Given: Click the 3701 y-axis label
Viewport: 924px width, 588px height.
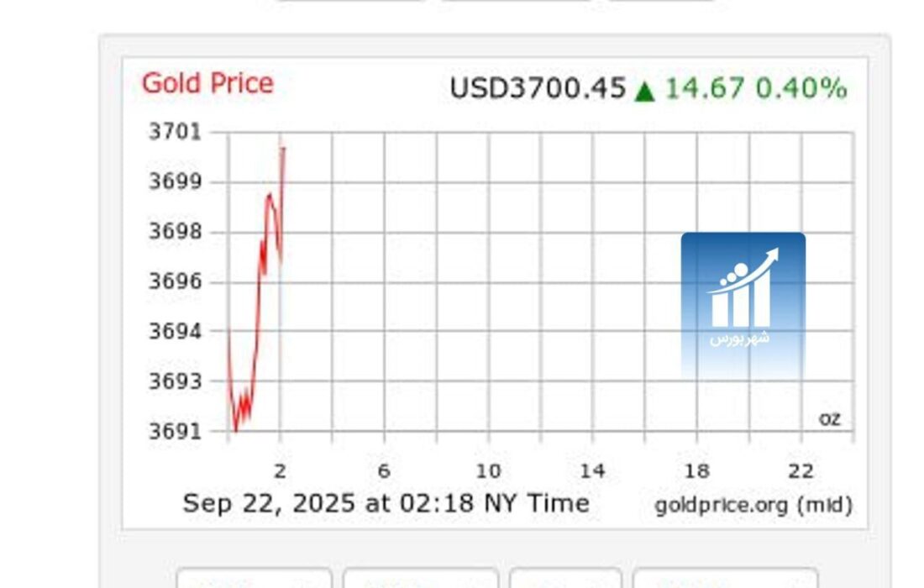Looking at the screenshot, I should click(175, 132).
